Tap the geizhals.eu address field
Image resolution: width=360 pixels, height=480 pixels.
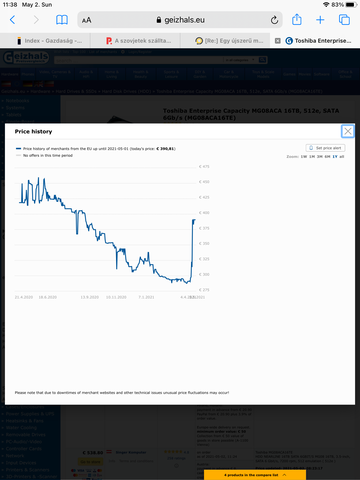tap(180, 20)
